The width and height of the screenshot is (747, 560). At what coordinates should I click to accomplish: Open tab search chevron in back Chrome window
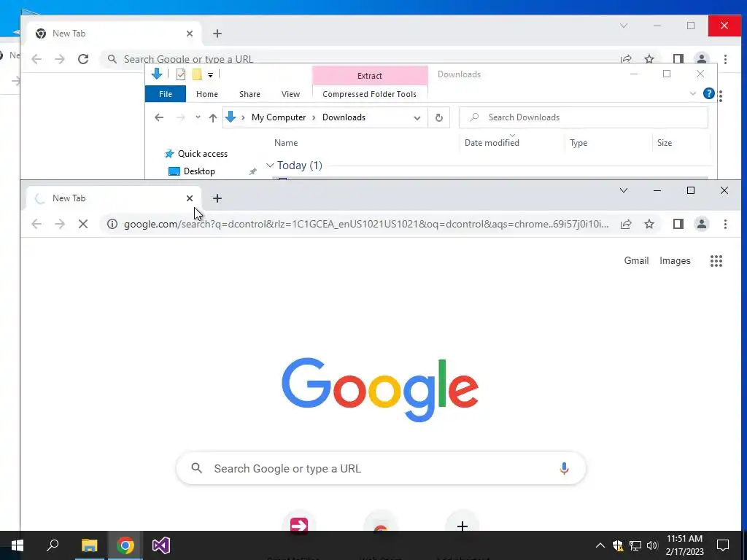tap(623, 26)
